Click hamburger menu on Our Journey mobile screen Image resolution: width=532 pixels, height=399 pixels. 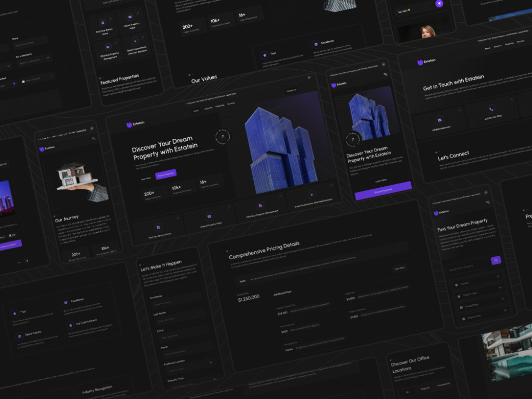coord(94,138)
